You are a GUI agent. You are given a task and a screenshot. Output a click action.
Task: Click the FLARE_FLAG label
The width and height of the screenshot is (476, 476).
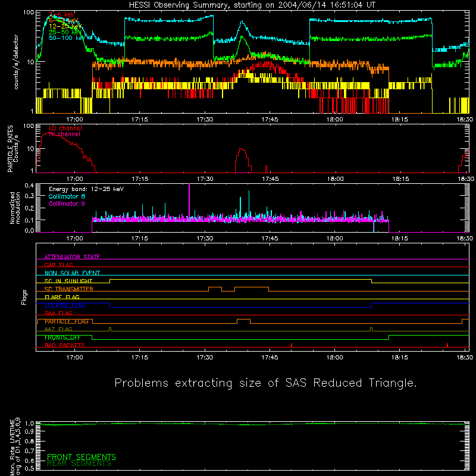tap(62, 297)
